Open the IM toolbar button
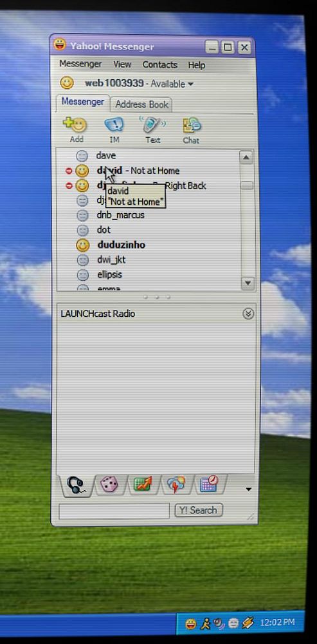317x644 pixels. tap(114, 125)
